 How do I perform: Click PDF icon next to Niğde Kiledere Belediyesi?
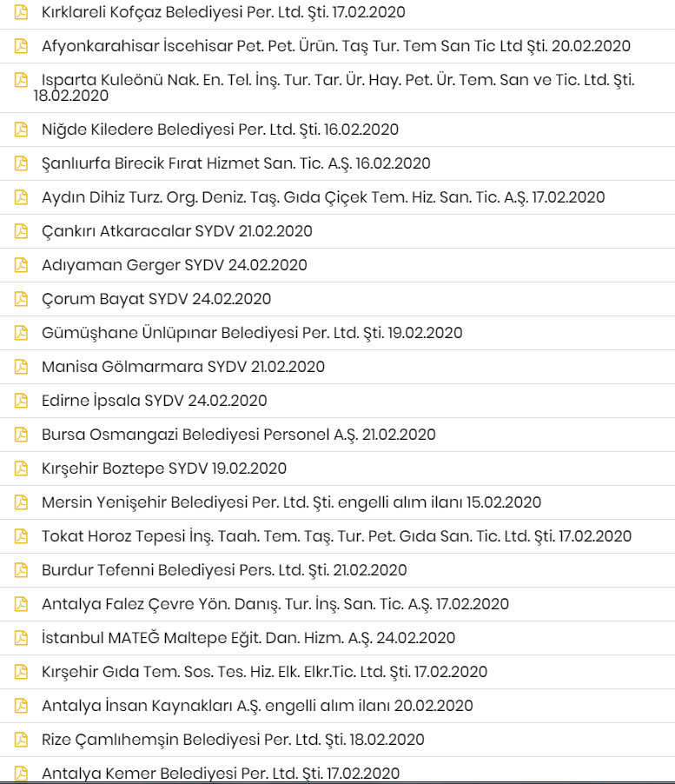(x=21, y=130)
